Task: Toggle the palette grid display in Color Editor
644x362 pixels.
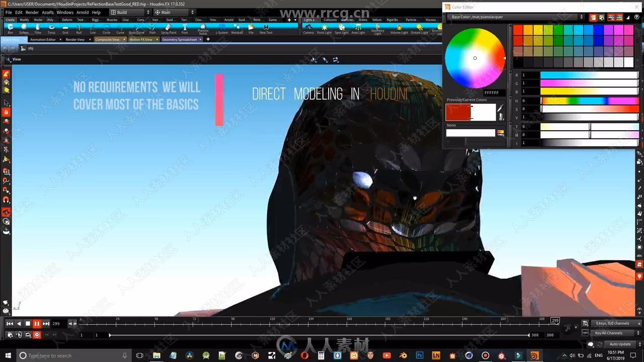Action: click(593, 17)
